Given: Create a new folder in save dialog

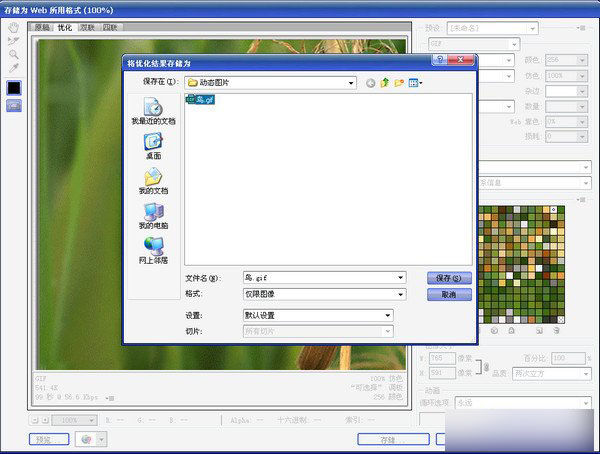Looking at the screenshot, I should click(x=398, y=82).
